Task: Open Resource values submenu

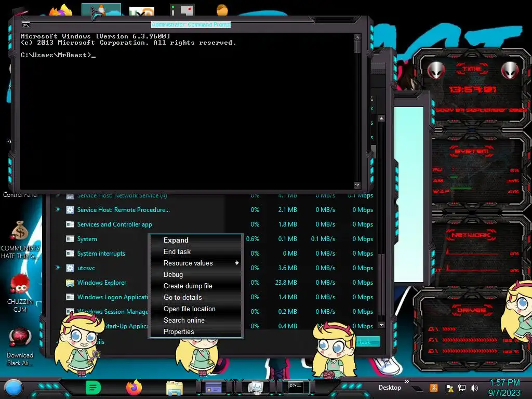Action: [x=188, y=263]
